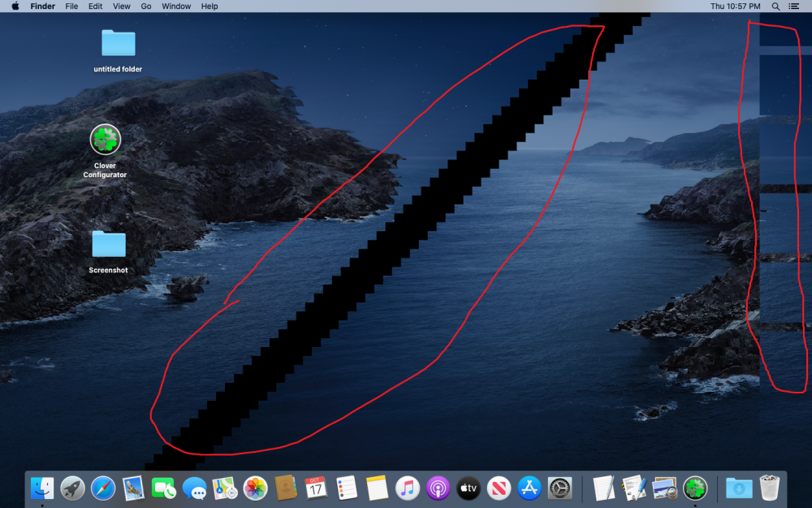
Task: Open Podcasts from the Dock
Action: tap(438, 488)
